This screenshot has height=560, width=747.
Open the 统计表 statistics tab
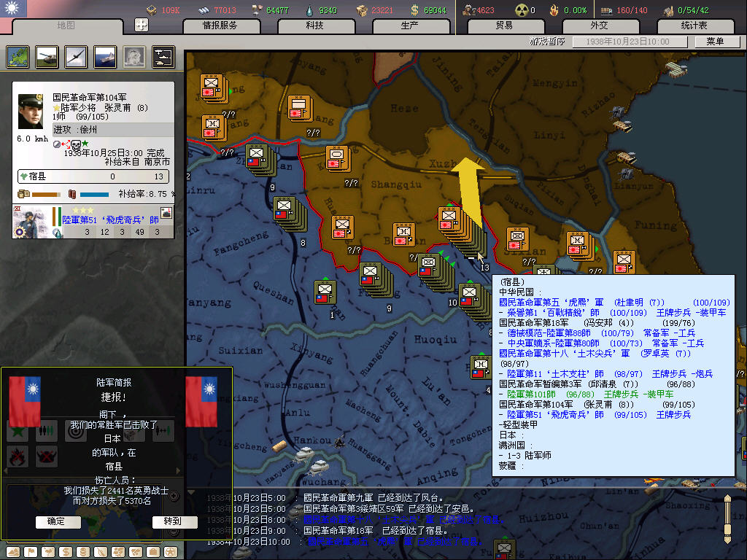click(694, 26)
